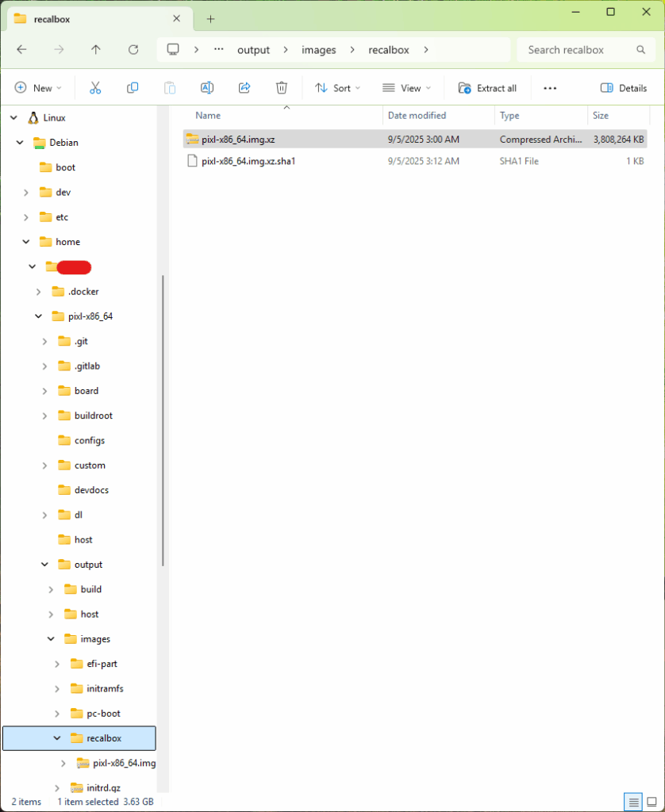Expand the dev folder node
Screen dimensions: 665x812
point(26,192)
